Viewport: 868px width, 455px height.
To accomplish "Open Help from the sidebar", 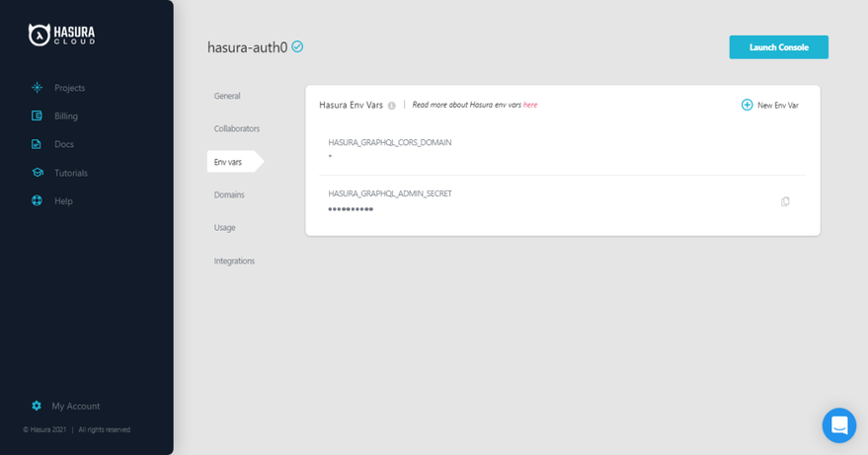I will [x=63, y=201].
